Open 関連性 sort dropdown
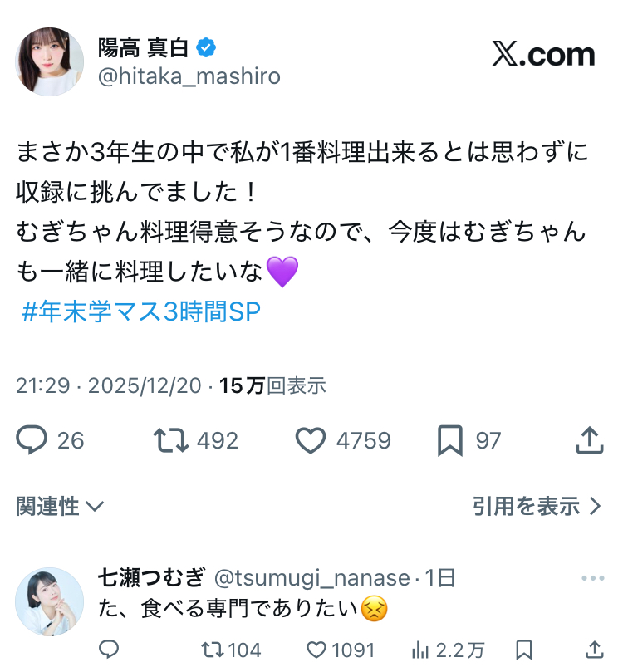 [x=60, y=506]
